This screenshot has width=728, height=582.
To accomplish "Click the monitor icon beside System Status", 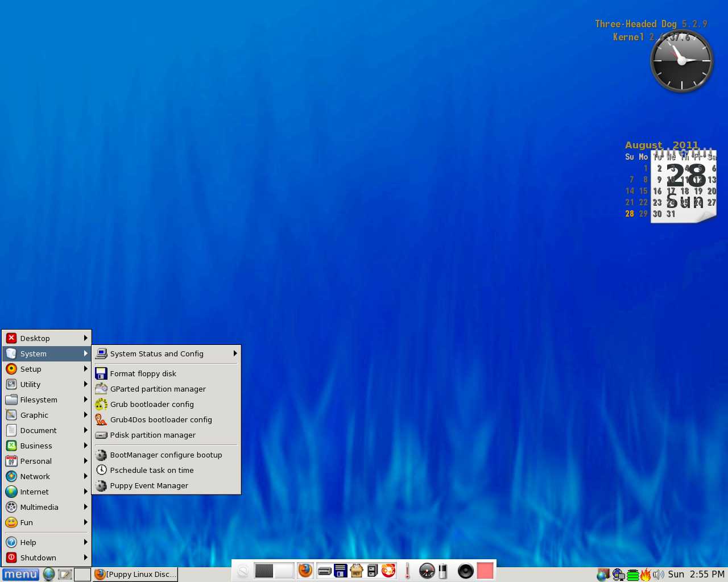I will point(101,354).
